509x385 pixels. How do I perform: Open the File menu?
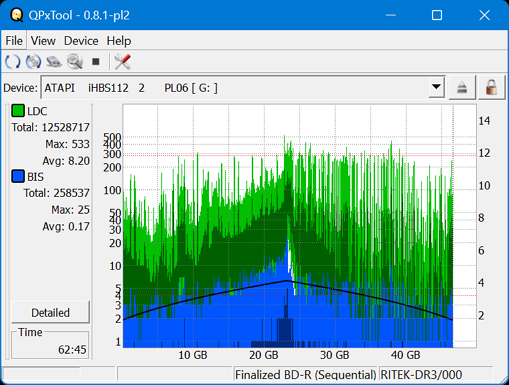14,41
